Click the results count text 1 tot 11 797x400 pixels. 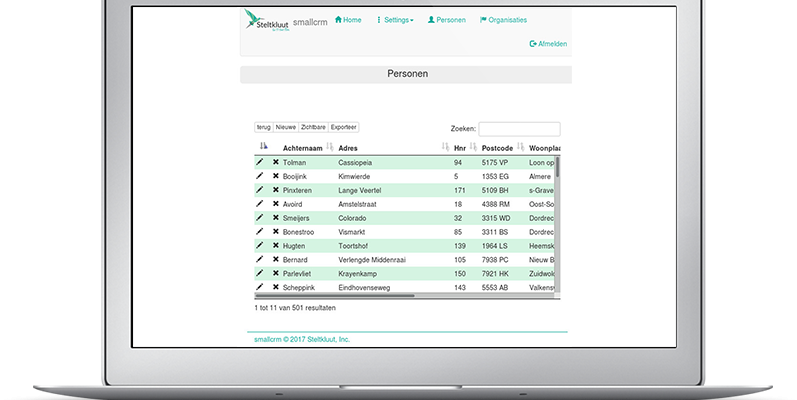(x=295, y=307)
